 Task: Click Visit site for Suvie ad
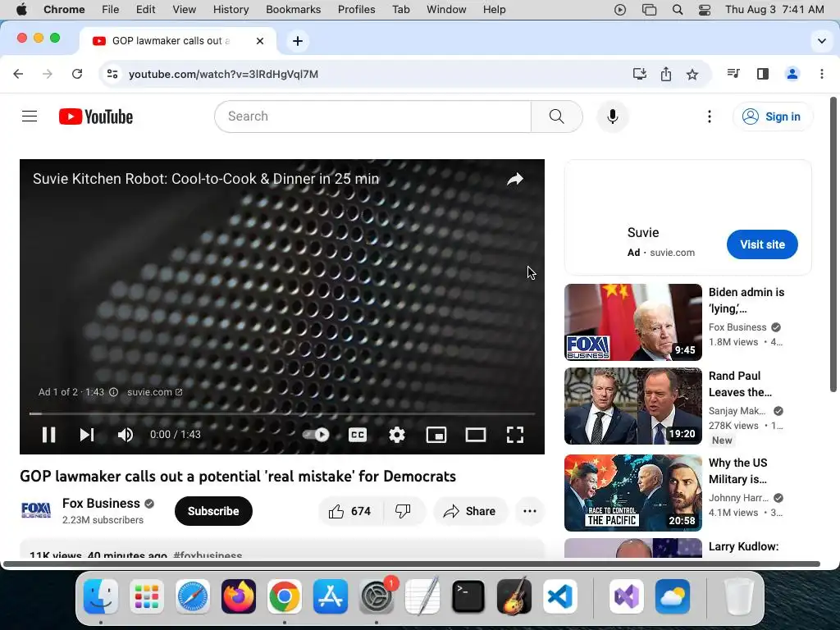(x=762, y=244)
